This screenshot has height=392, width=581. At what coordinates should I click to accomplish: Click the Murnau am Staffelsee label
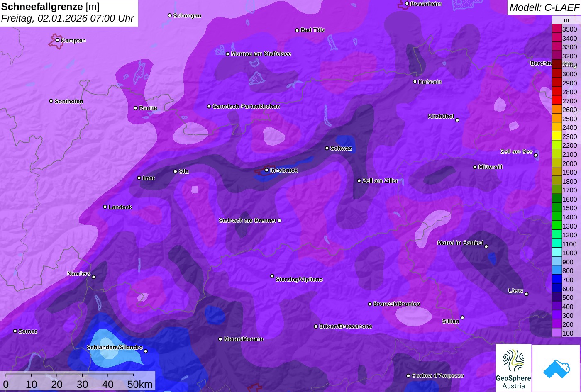pyautogui.click(x=261, y=54)
